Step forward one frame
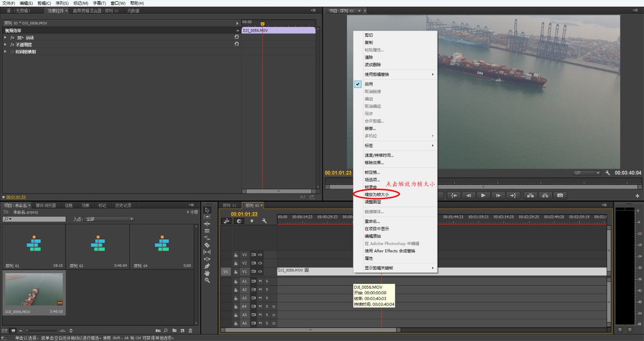 [x=498, y=196]
